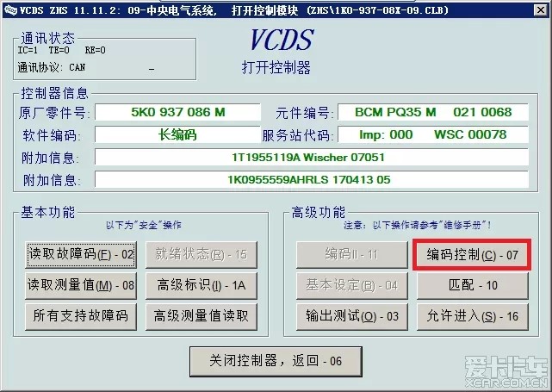Click the 通讯状态 group title
Image resolution: width=552 pixels, height=392 pixels.
click(48, 38)
